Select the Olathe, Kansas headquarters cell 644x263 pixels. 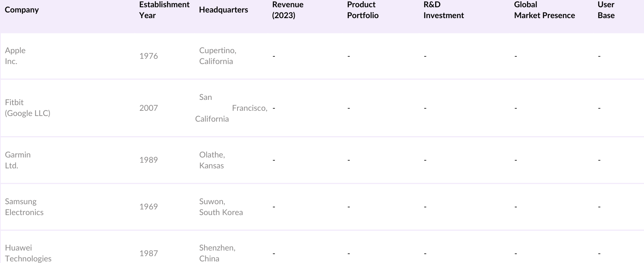pyautogui.click(x=212, y=160)
